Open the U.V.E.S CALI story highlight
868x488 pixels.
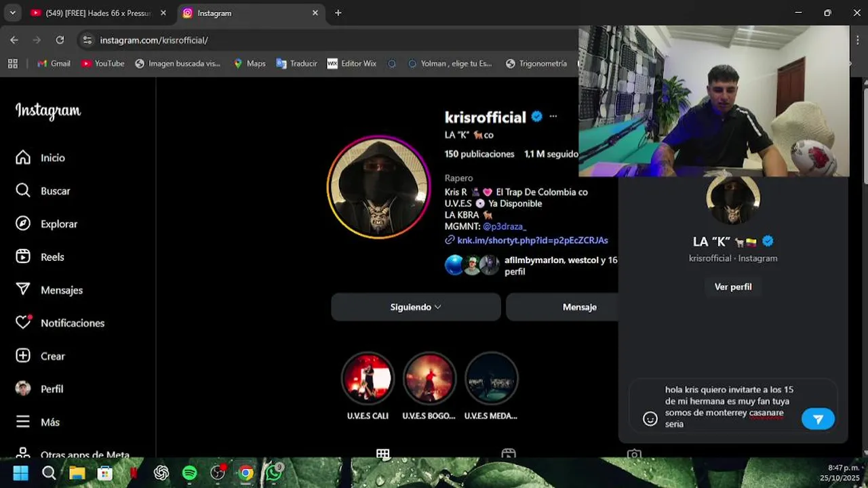click(368, 378)
